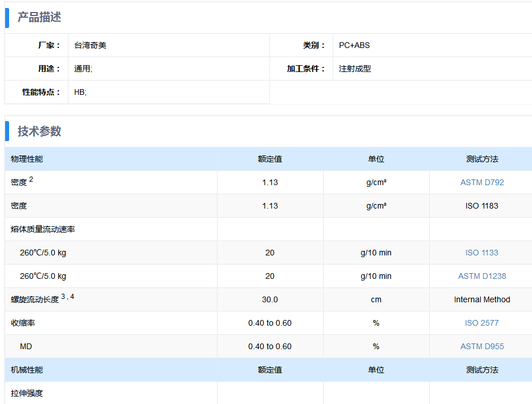Click the 技术参数 section heading
Viewport: 532px width, 404px height.
[39, 131]
